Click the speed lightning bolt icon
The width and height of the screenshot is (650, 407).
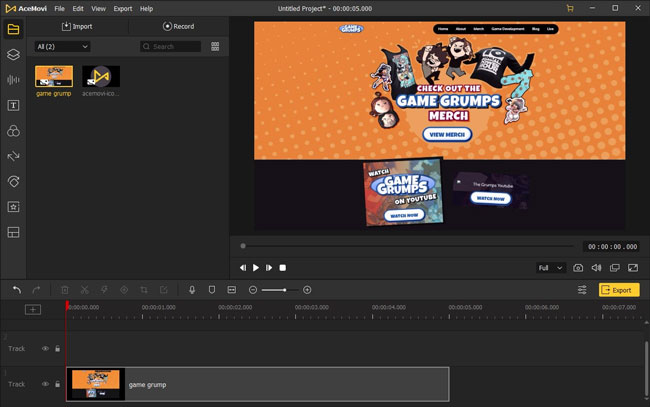click(104, 290)
